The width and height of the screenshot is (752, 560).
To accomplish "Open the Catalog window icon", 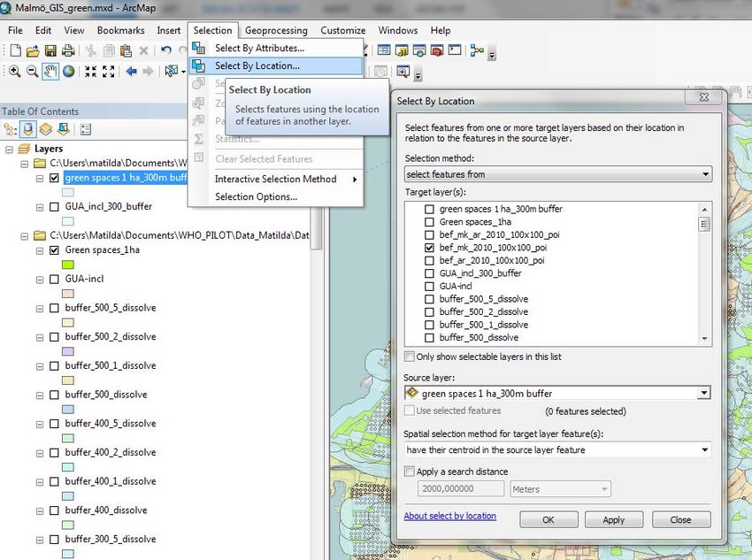I will pyautogui.click(x=402, y=50).
